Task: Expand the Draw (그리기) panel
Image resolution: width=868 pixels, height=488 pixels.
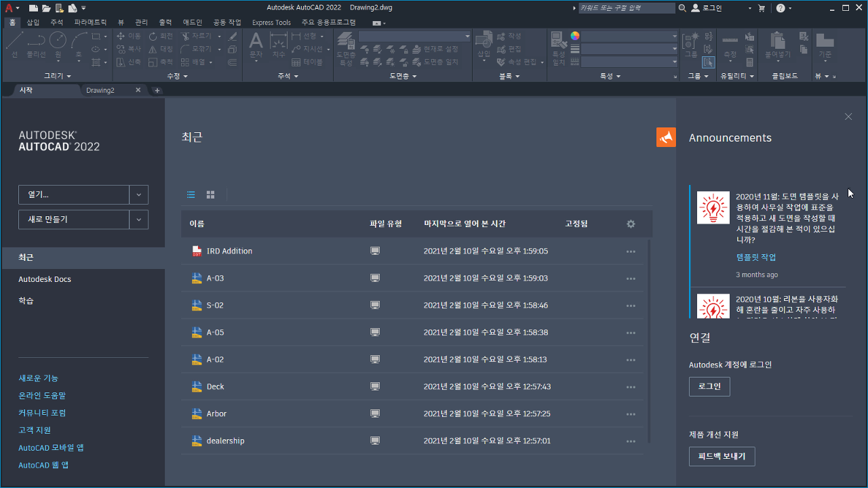Action: pos(58,76)
